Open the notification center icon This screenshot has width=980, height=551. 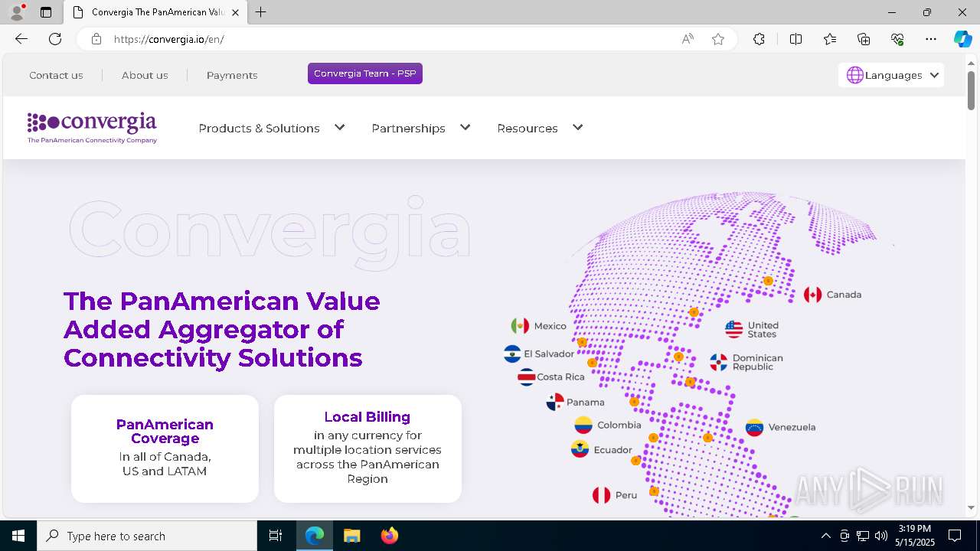click(x=955, y=536)
